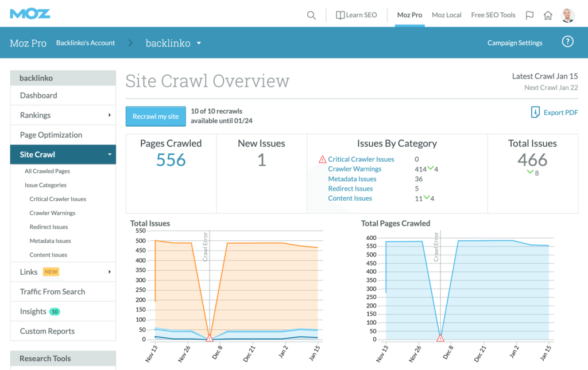Click Backlinko's Account breadcrumb
This screenshot has height=370, width=588.
86,42
